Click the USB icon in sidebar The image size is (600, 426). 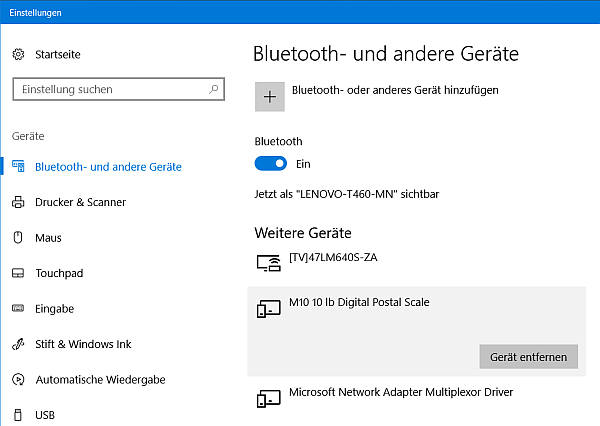click(x=18, y=415)
